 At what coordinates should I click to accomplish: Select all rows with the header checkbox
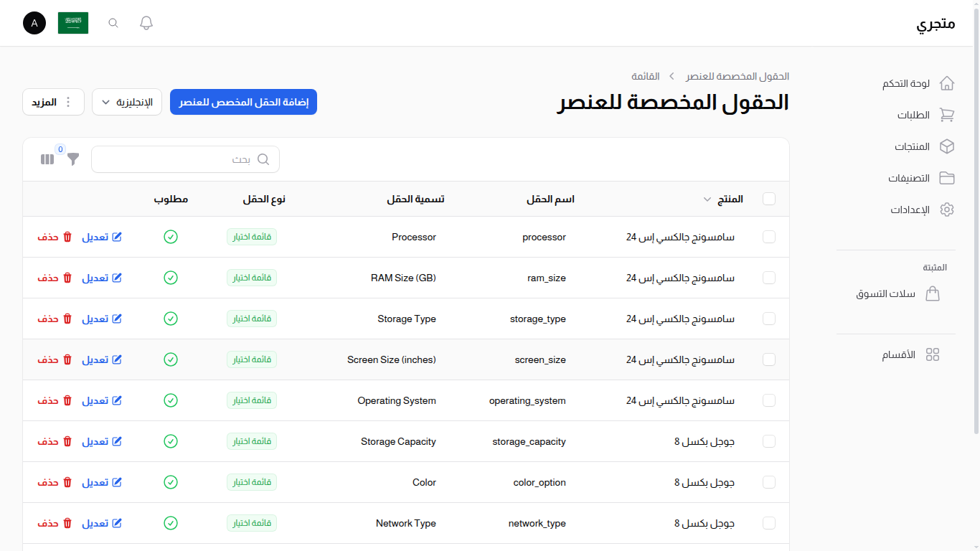click(x=768, y=199)
